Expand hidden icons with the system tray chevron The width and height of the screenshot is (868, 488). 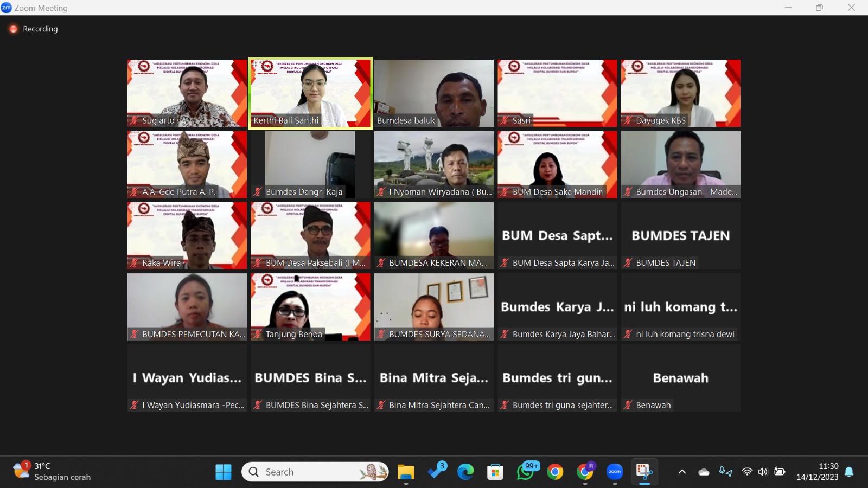[x=683, y=472]
